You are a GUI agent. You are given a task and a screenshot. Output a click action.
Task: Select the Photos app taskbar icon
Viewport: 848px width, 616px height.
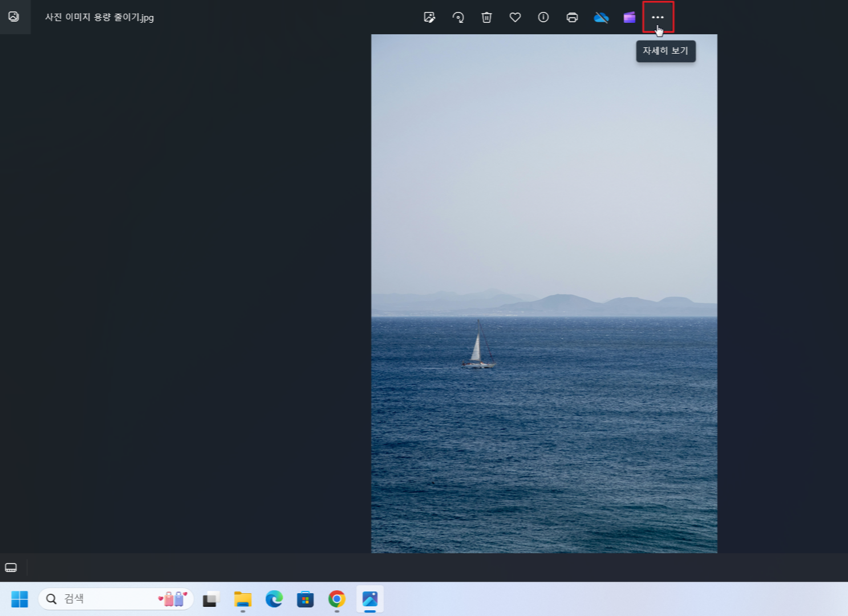click(370, 599)
